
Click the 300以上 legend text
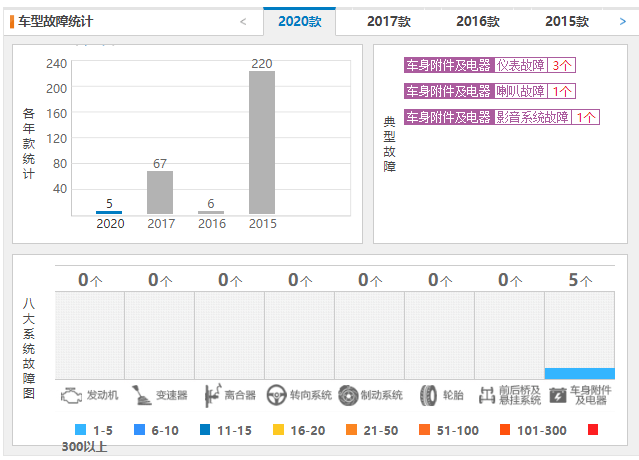pyautogui.click(x=84, y=447)
